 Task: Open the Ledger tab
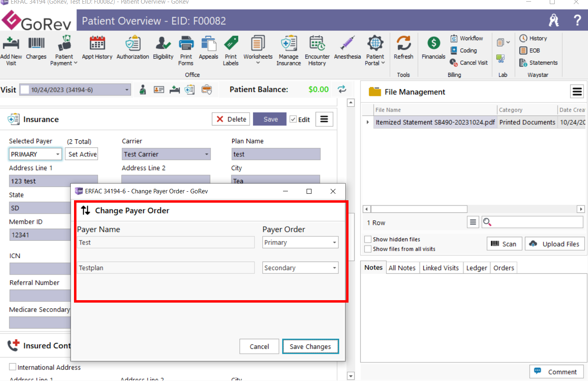pos(476,268)
